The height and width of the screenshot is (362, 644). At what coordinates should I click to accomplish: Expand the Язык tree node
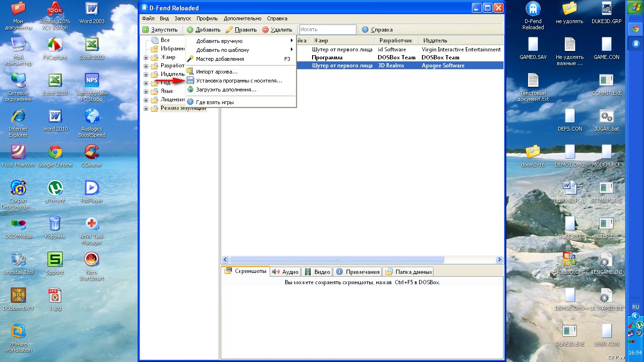click(146, 91)
